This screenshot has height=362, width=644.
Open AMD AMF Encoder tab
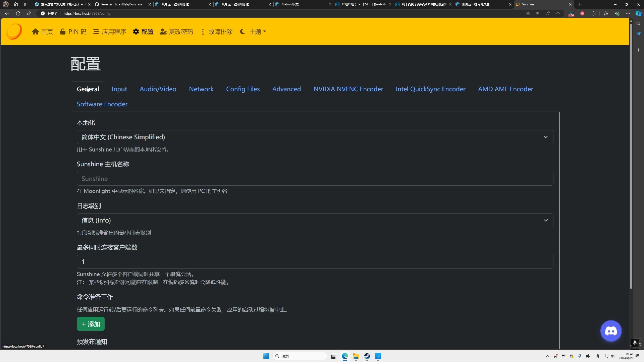click(x=505, y=89)
